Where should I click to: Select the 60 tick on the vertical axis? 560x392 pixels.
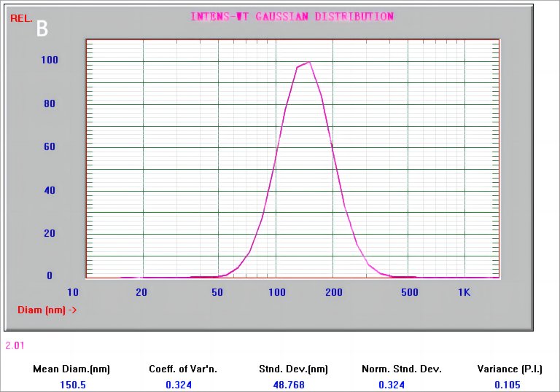50,146
